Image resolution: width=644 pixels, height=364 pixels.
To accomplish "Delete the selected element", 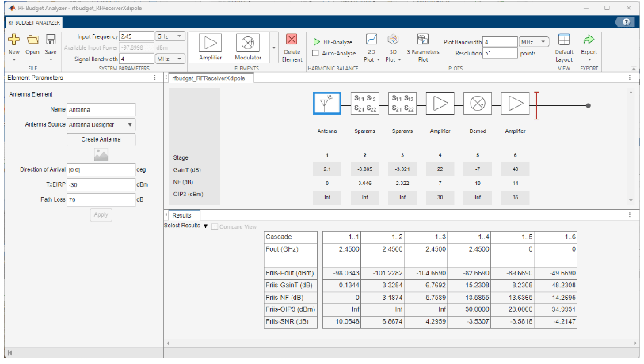I will click(x=292, y=44).
